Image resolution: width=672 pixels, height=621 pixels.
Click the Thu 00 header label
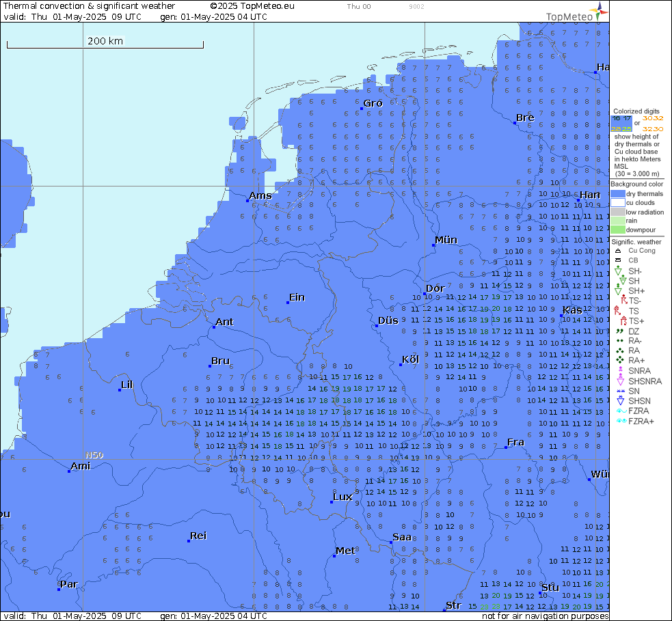(x=359, y=6)
